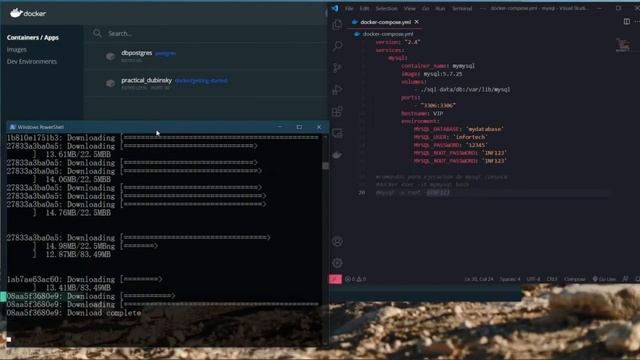
Task: Split the VS Code editor right
Action: pos(627,22)
